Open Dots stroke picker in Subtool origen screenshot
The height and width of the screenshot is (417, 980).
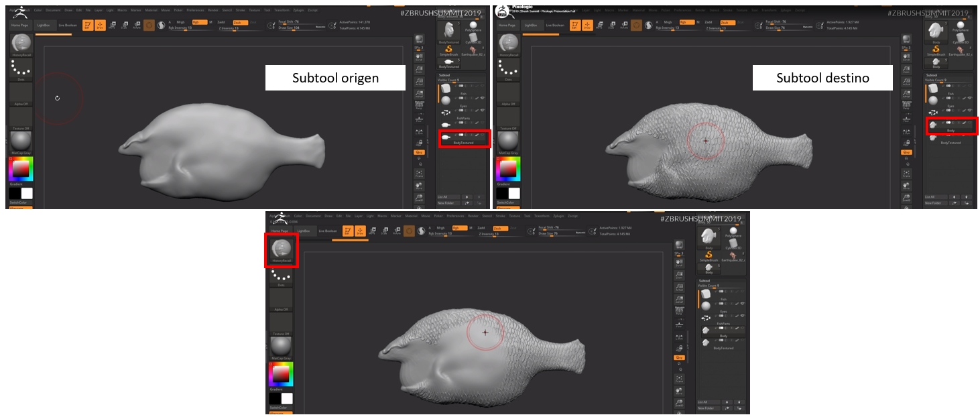tap(21, 68)
